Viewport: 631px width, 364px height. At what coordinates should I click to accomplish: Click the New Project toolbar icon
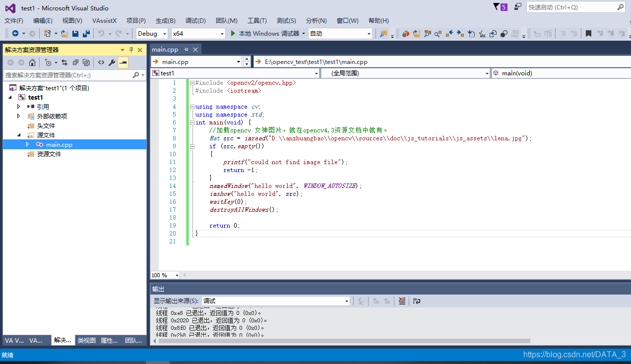coord(47,33)
